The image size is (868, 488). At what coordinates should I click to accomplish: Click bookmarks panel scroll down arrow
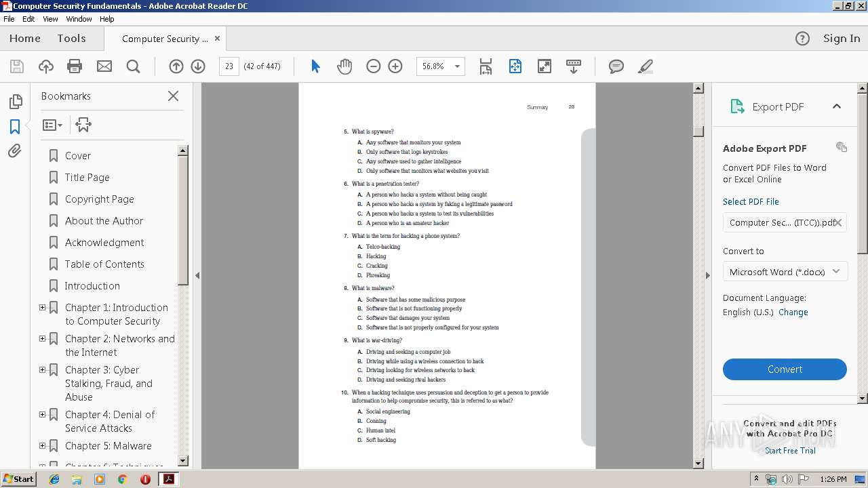(x=183, y=462)
